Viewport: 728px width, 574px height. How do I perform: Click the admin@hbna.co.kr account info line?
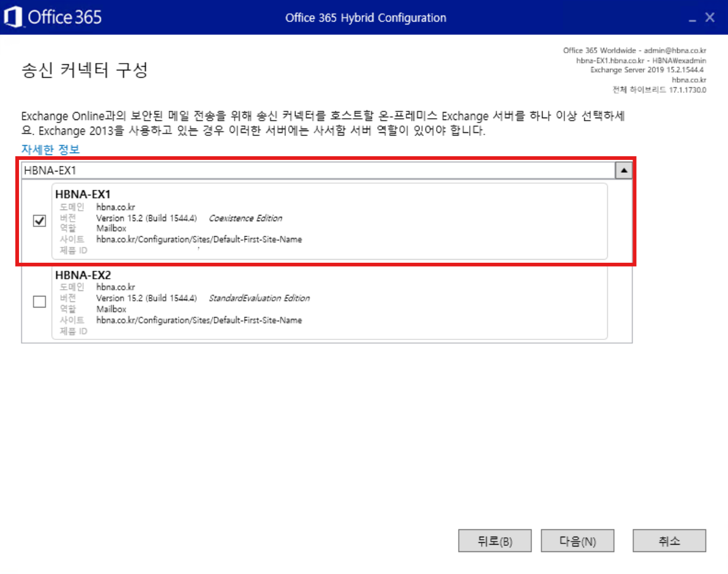[635, 50]
